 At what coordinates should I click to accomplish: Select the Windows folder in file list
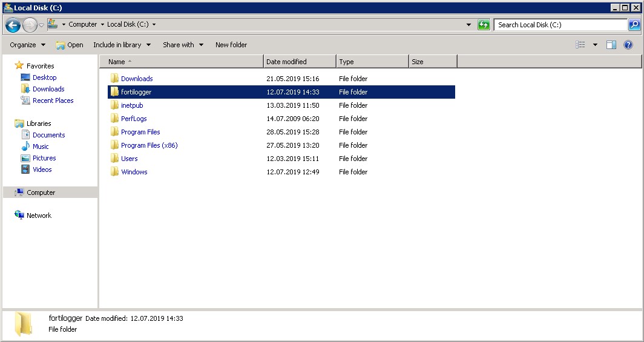134,172
